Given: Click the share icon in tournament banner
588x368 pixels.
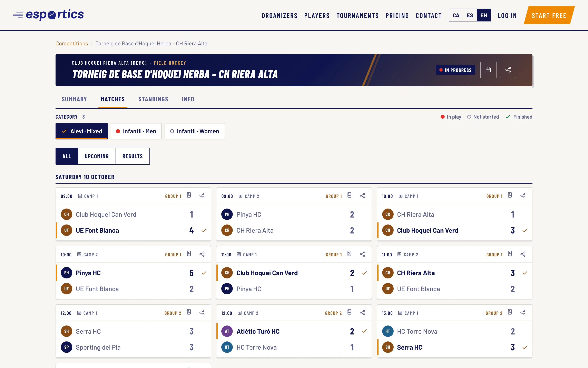Looking at the screenshot, I should [x=508, y=70].
